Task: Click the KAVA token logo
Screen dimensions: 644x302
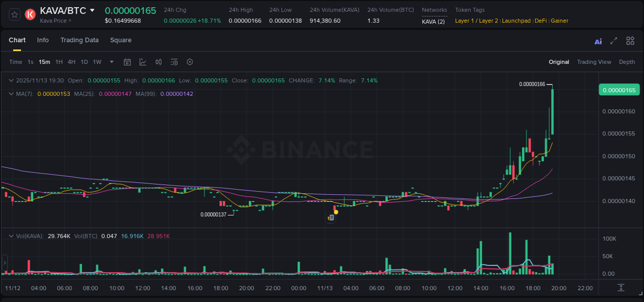Action: pos(30,14)
